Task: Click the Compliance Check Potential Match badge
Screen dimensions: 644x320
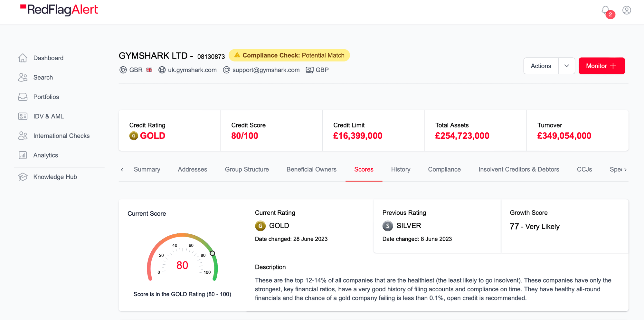Action: click(x=289, y=55)
